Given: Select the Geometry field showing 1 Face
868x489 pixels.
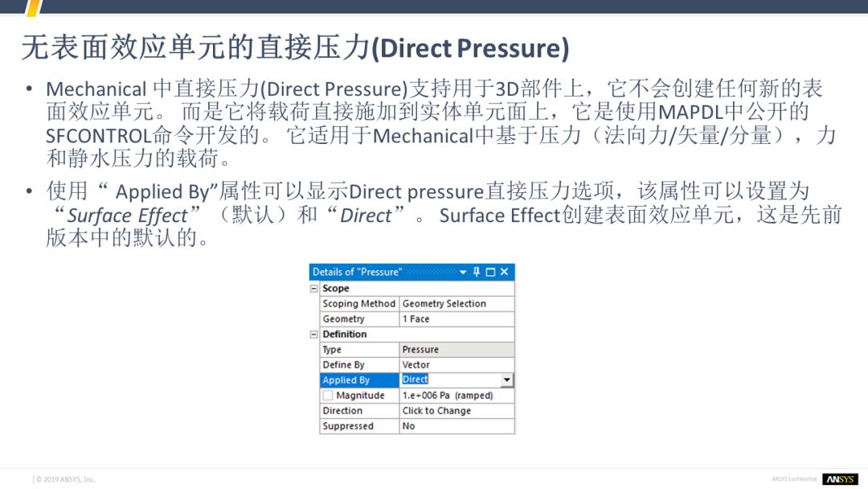Looking at the screenshot, I should click(456, 319).
